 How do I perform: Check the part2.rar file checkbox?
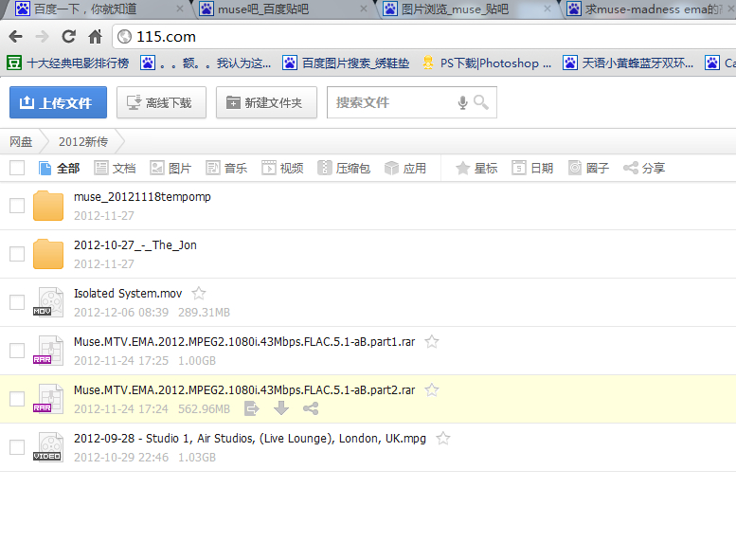[x=17, y=399]
